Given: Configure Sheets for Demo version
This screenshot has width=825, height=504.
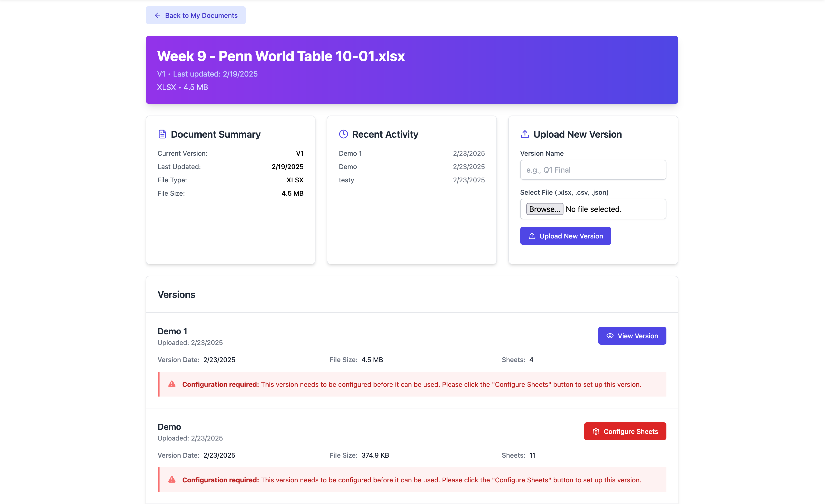Looking at the screenshot, I should coord(625,431).
